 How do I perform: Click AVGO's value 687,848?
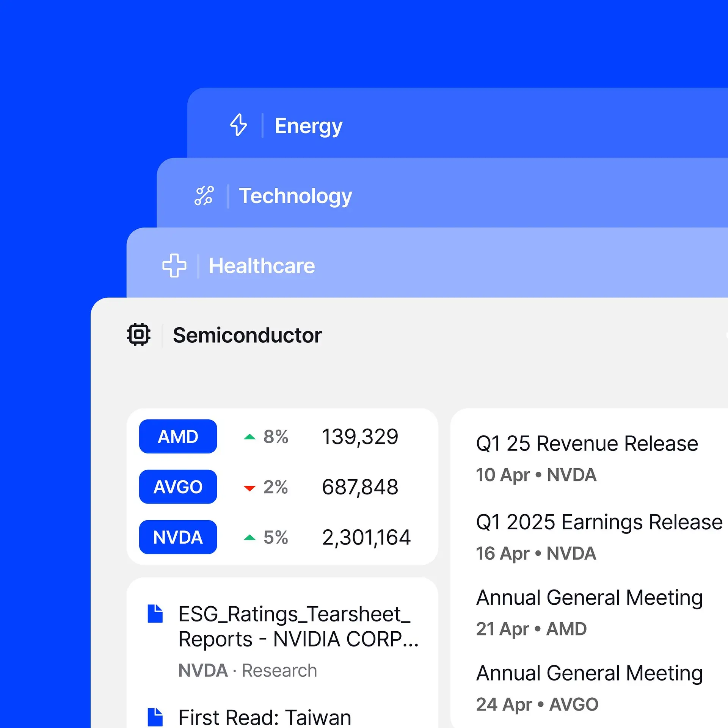tap(360, 487)
